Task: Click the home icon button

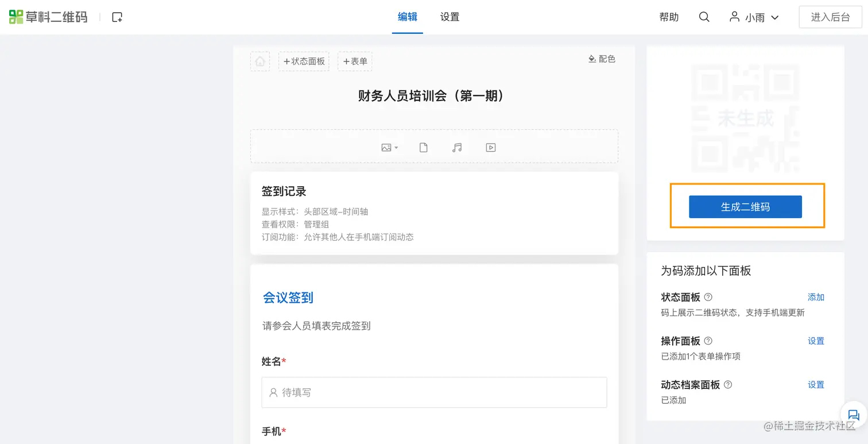Action: click(260, 61)
